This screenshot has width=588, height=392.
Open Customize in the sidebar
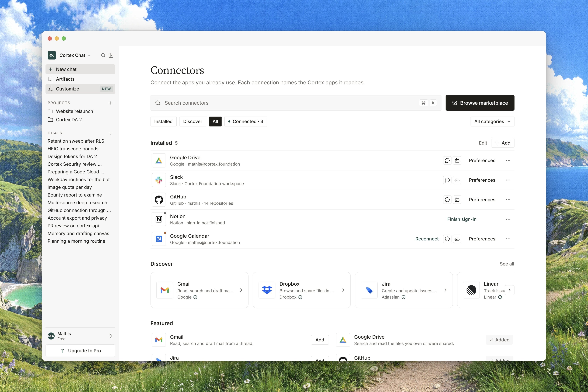click(x=80, y=89)
